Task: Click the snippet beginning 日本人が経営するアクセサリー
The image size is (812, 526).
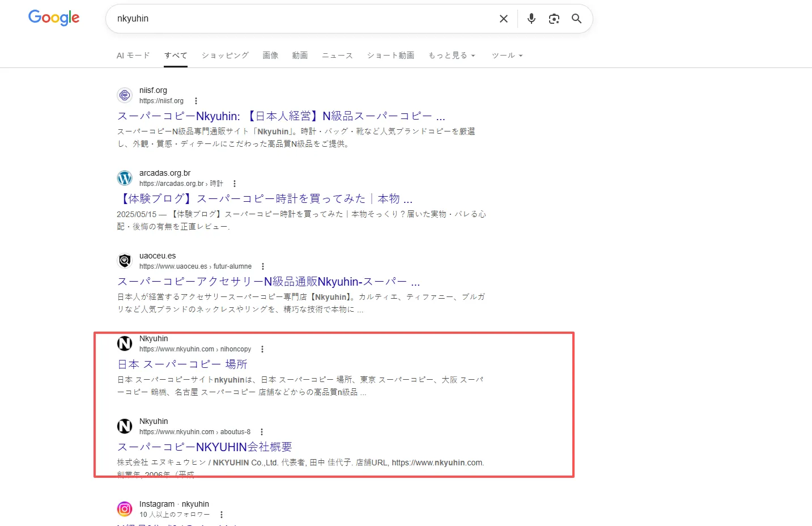Action: coord(301,303)
